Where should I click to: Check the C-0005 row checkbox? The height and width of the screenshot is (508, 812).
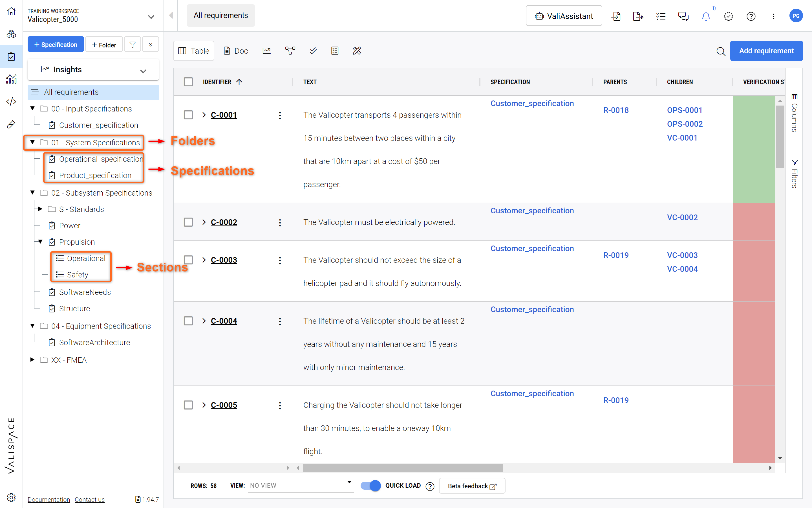[x=188, y=405]
